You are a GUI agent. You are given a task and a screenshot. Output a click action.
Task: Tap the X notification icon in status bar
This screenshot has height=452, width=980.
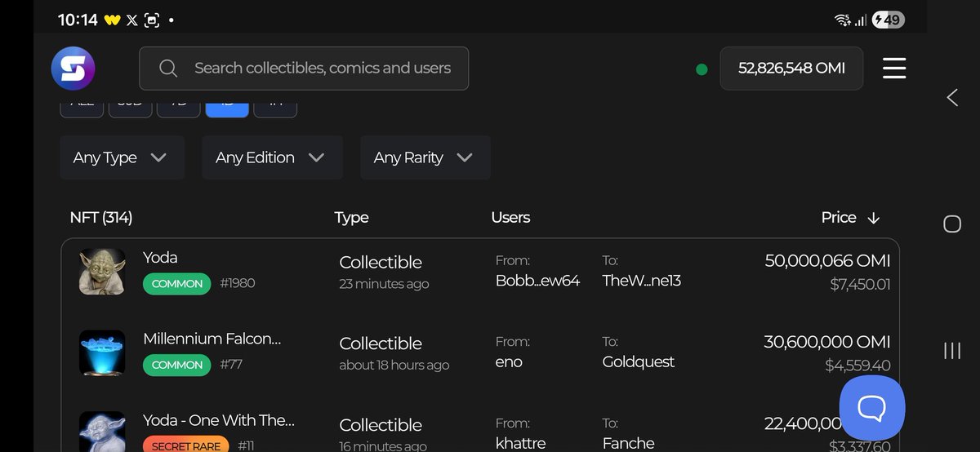131,20
